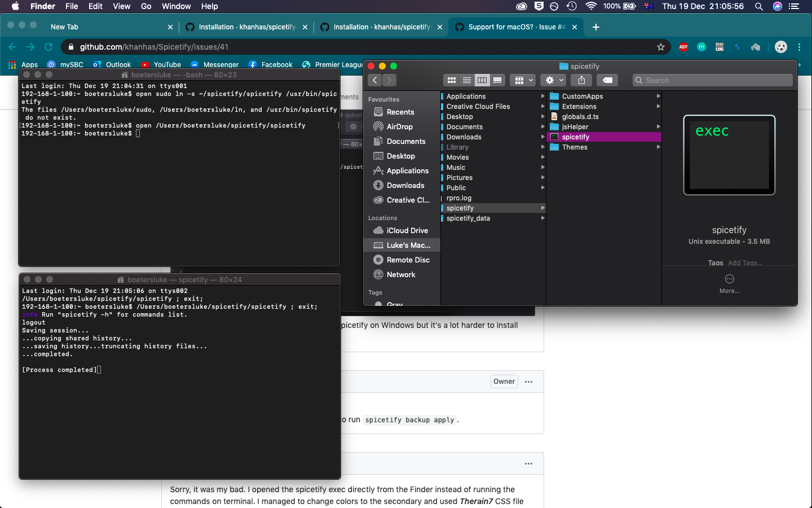The height and width of the screenshot is (508, 812).
Task: Open comment options ellipsis next to Owner
Action: (528, 382)
